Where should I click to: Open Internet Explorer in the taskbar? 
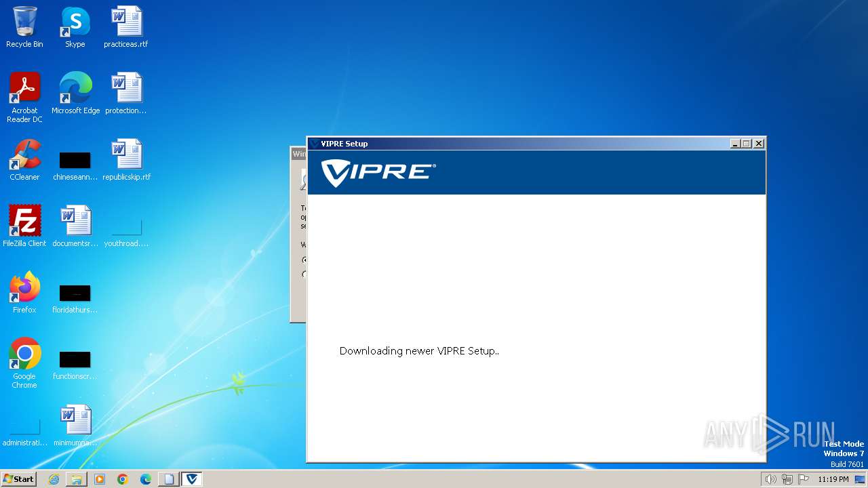(x=54, y=479)
